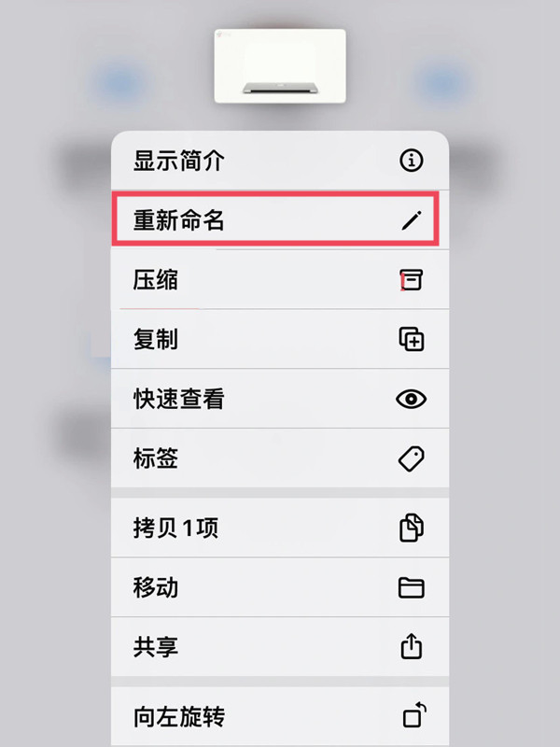Screen dimensions: 560x747
Task: Tap the pencil rename icon
Action: pos(412,220)
